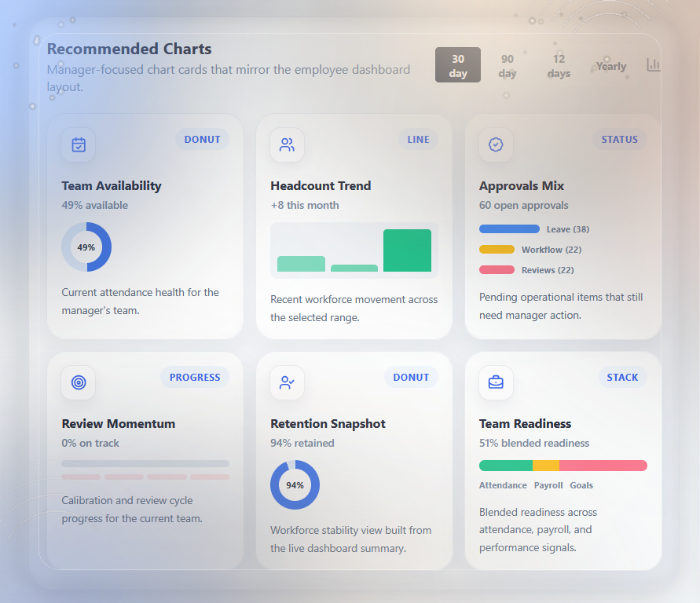Click the tall green bar in Headcount Trend

click(407, 250)
